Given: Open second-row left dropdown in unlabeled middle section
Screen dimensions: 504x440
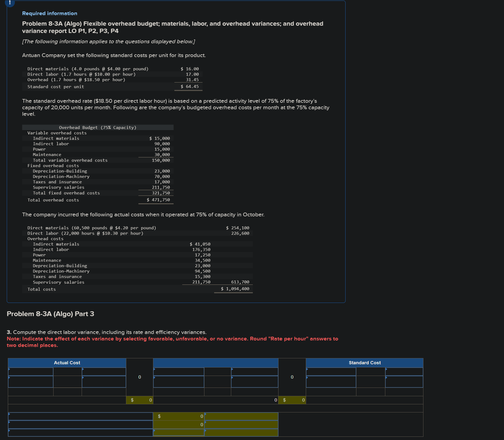Looking at the screenshot, I should [179, 382].
